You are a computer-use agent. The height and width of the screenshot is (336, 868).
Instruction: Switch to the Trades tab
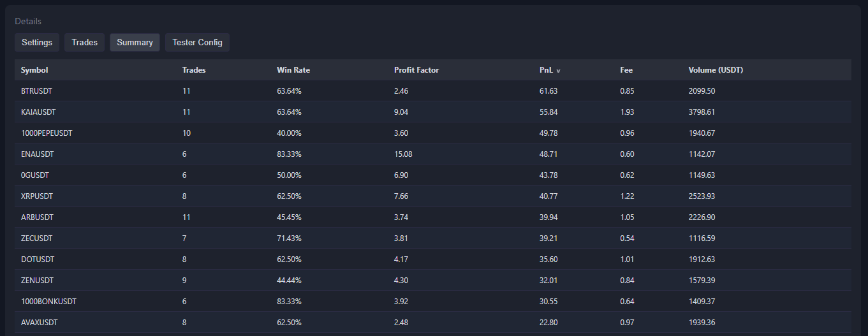pos(85,43)
